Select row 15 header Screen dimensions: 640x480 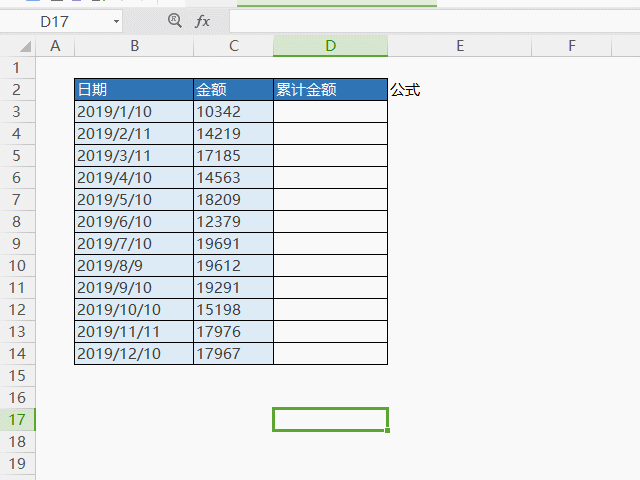17,376
